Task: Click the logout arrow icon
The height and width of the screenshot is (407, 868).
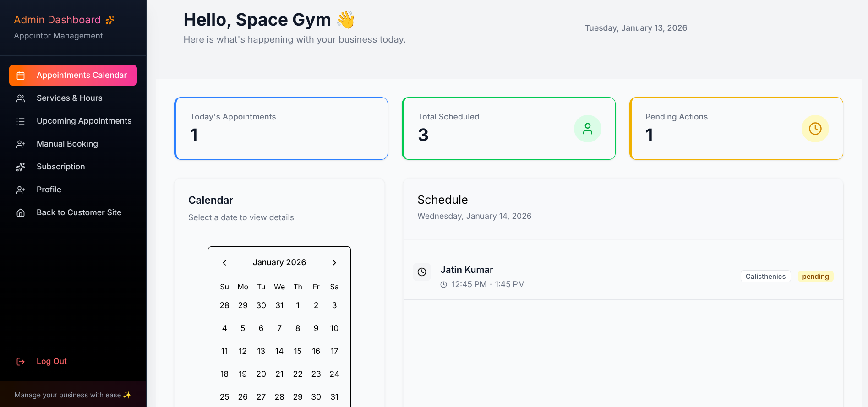Action: click(21, 362)
